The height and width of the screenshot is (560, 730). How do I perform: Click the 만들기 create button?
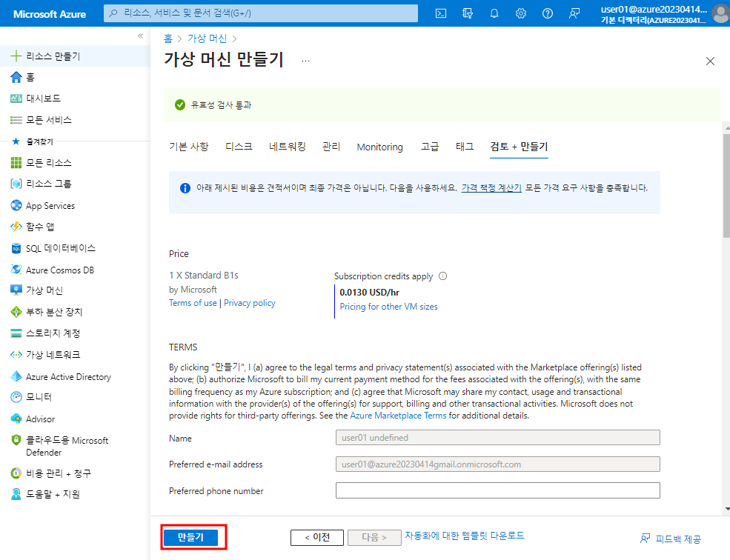point(190,537)
